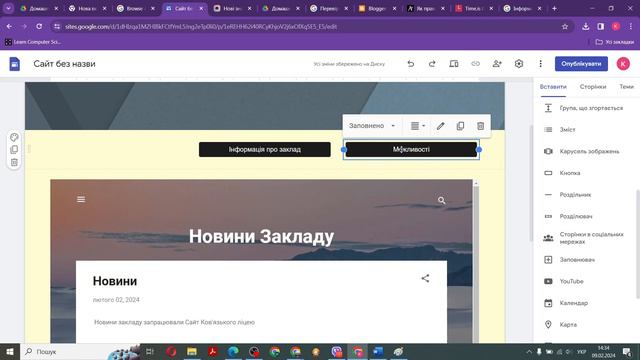
Task: Open the Windows Start menu
Action: (10, 351)
